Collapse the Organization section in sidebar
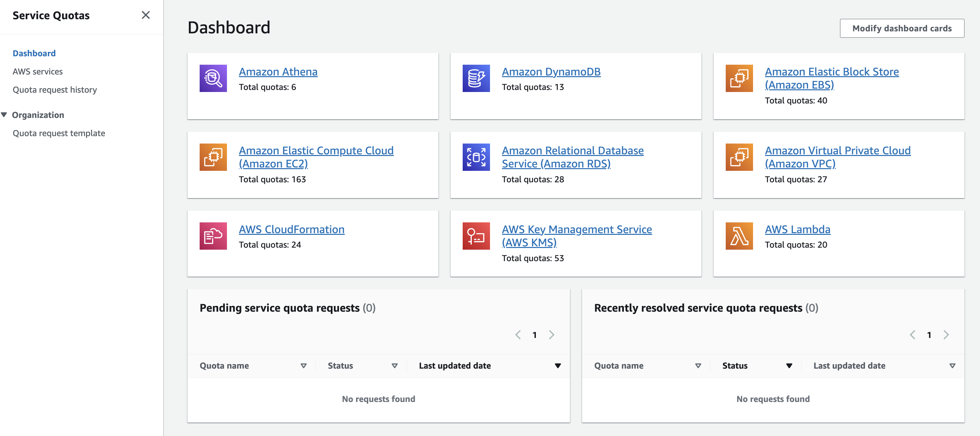 tap(4, 115)
